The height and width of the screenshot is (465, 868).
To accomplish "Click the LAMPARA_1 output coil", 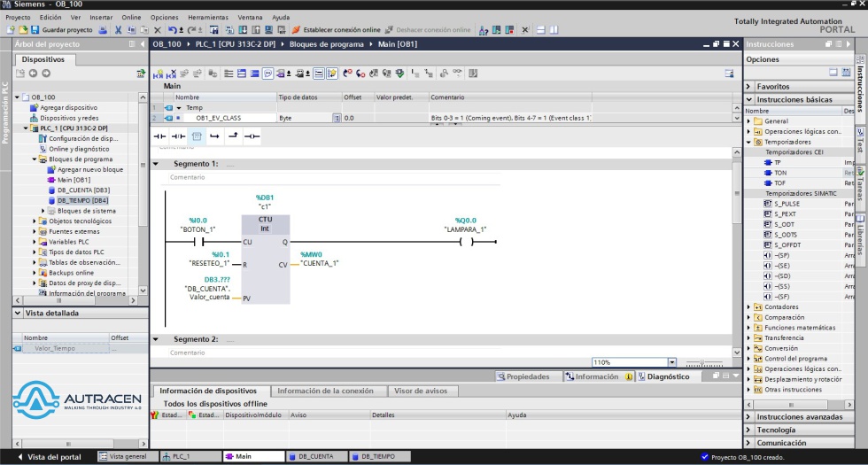I will [x=468, y=242].
